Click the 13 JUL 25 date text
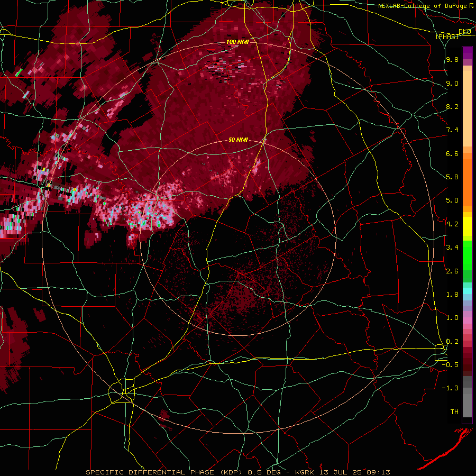476x476 pixels. click(x=341, y=472)
